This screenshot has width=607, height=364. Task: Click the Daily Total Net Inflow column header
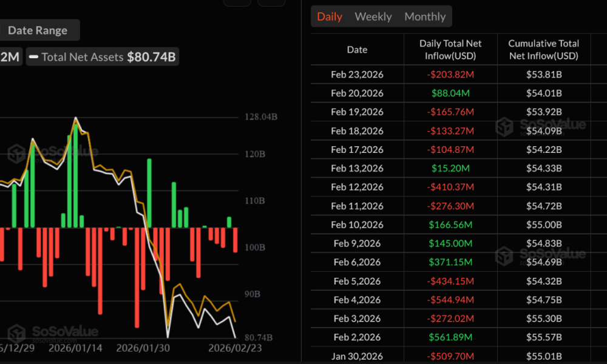click(x=450, y=49)
